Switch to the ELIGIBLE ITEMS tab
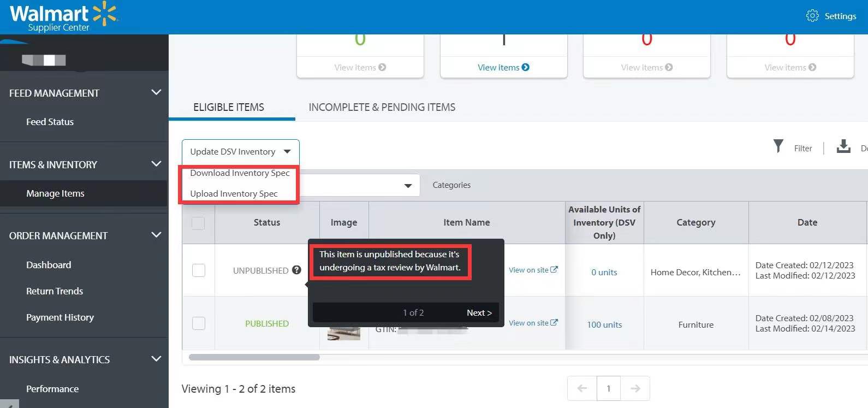The width and height of the screenshot is (868, 408). click(x=229, y=108)
